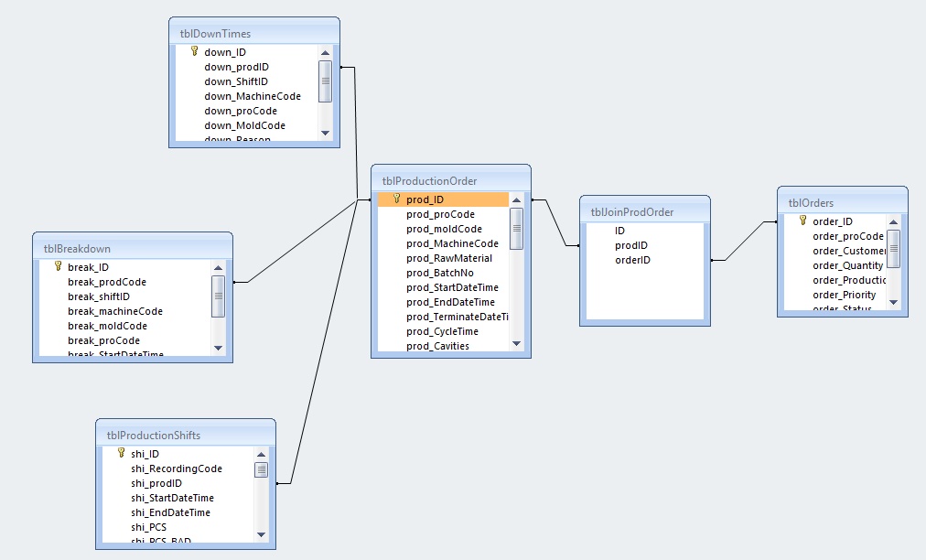The height and width of the screenshot is (560, 926).
Task: Click the down scroll arrow in tblProductionOrder
Action: (x=516, y=343)
